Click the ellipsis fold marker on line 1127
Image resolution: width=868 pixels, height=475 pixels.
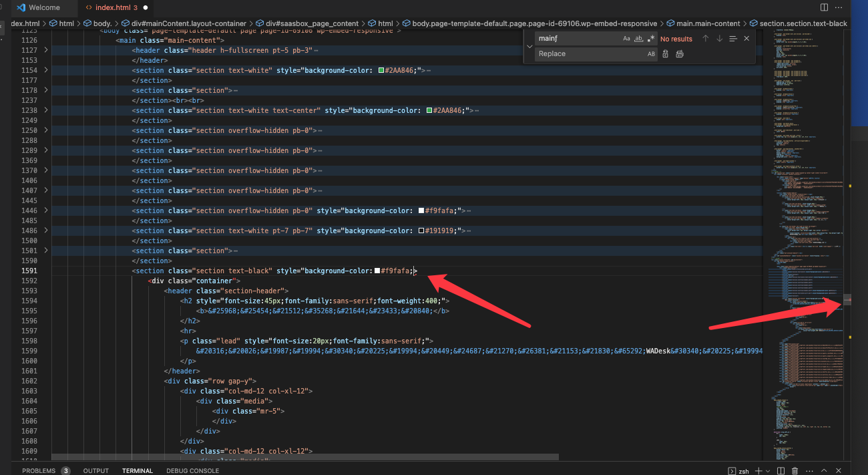click(316, 50)
